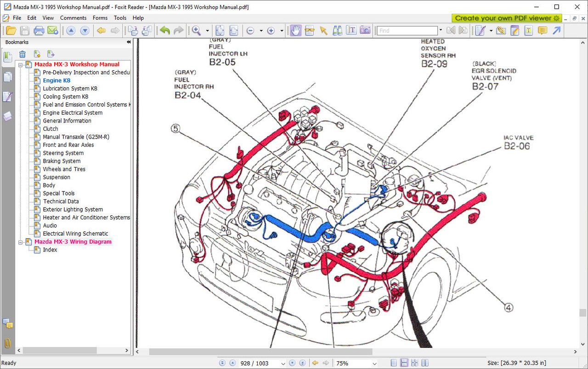This screenshot has height=369, width=588.
Task: Toggle continuous page layout in status bar
Action: click(x=404, y=363)
